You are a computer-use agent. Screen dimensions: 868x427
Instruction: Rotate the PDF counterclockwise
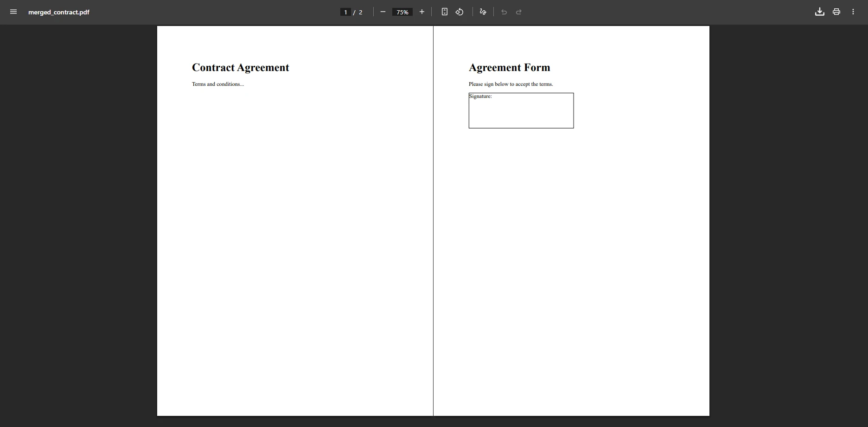pos(460,12)
